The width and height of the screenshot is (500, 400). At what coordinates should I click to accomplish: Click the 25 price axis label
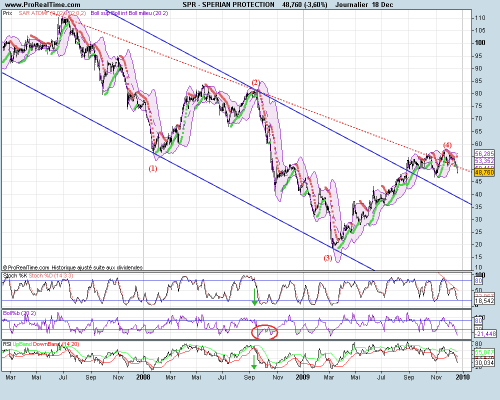tap(479, 232)
